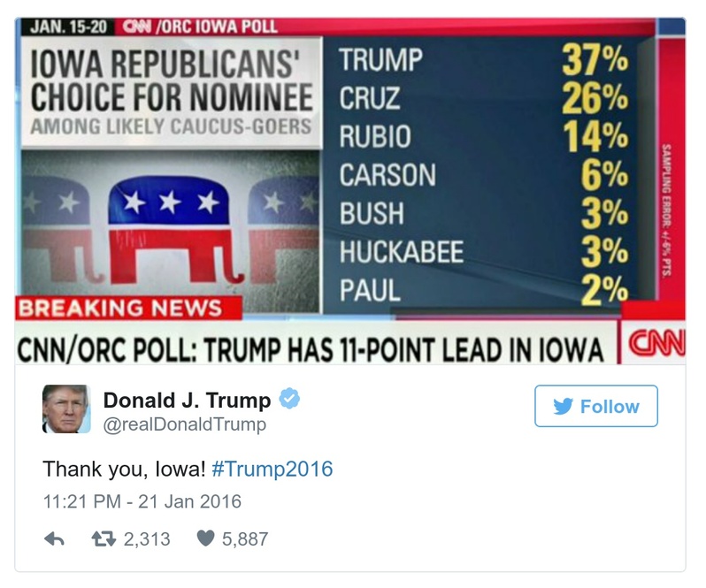Click the Twitter bird icon in Follow

pyautogui.click(x=563, y=407)
